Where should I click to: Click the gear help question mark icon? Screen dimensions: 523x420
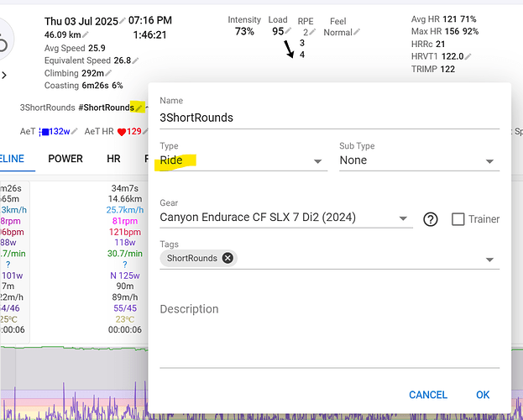click(431, 219)
